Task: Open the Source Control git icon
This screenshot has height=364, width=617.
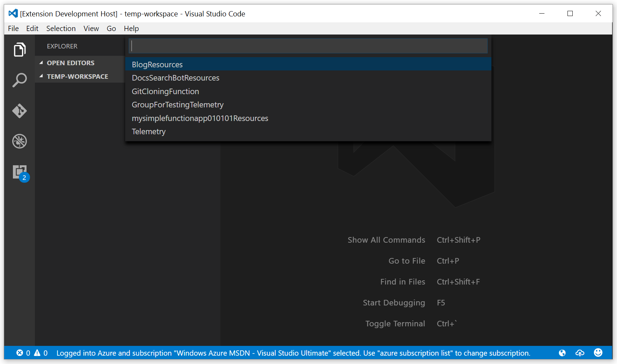Action: point(20,111)
